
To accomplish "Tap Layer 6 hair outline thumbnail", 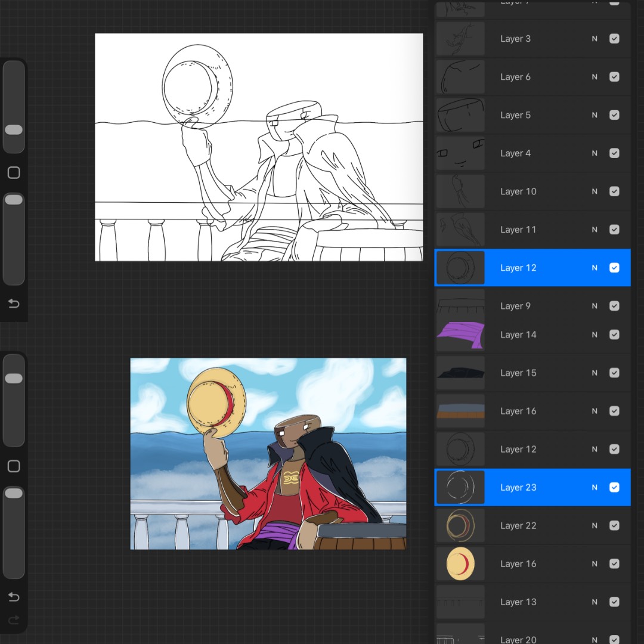I will coord(460,77).
